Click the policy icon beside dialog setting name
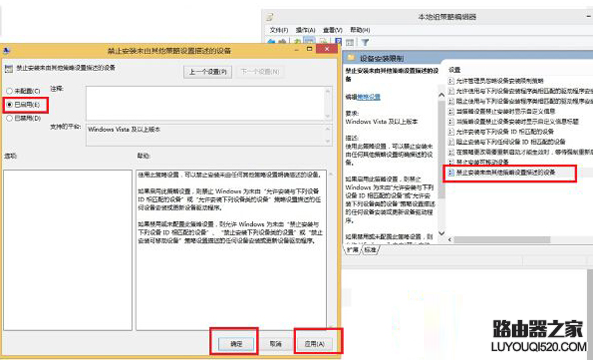The image size is (593, 360). (9, 68)
